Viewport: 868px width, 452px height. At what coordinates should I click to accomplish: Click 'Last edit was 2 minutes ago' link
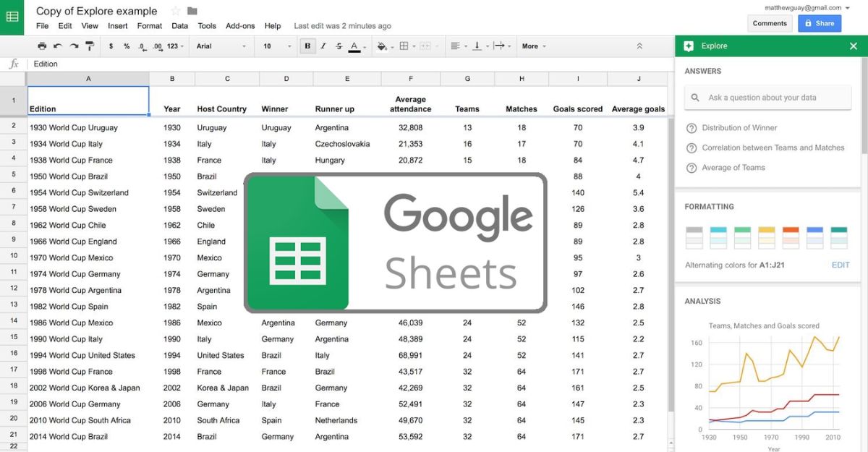pyautogui.click(x=342, y=26)
